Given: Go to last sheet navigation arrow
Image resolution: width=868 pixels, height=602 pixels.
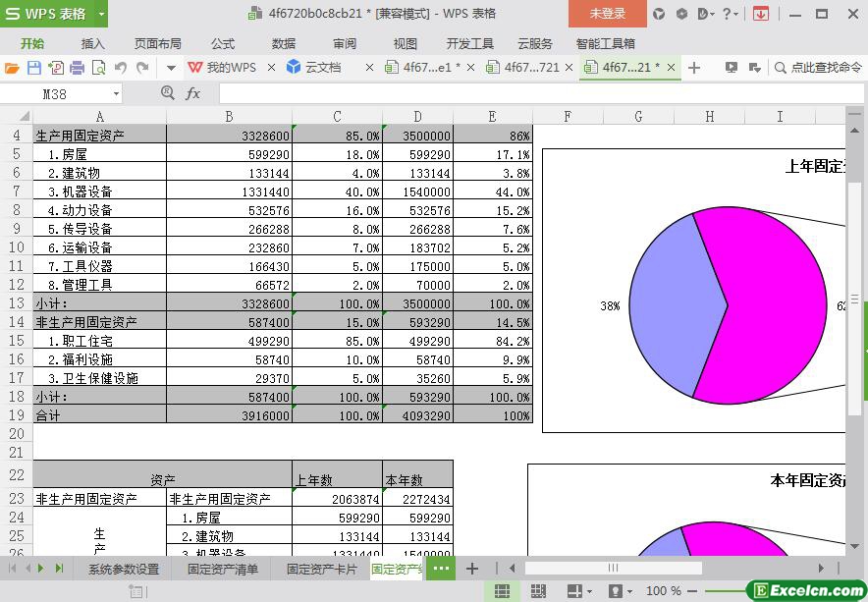Looking at the screenshot, I should click(x=59, y=569).
